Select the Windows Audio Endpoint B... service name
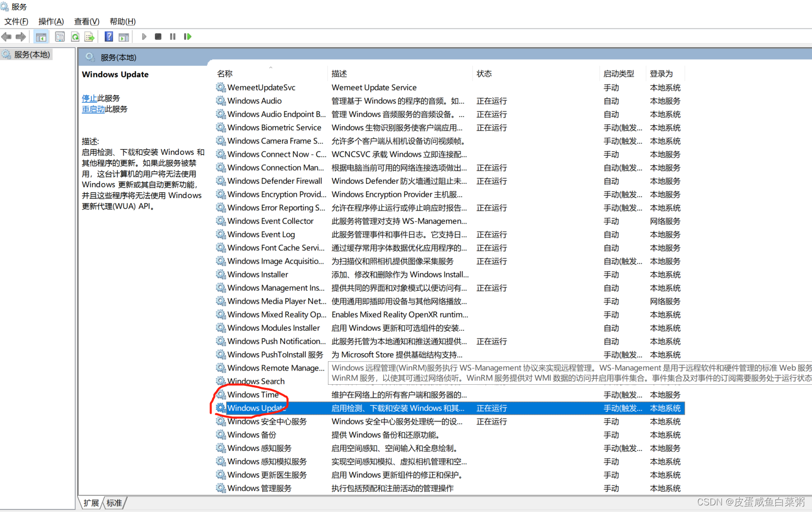This screenshot has height=512, width=812. tap(277, 115)
